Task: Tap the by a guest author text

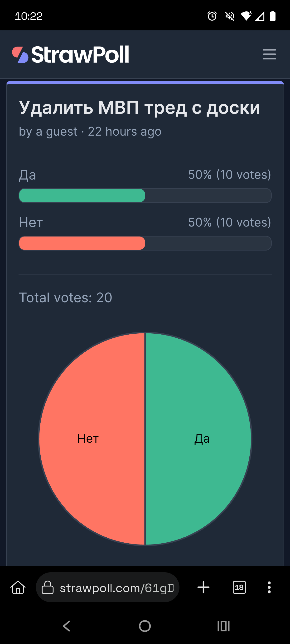Action: (x=48, y=132)
